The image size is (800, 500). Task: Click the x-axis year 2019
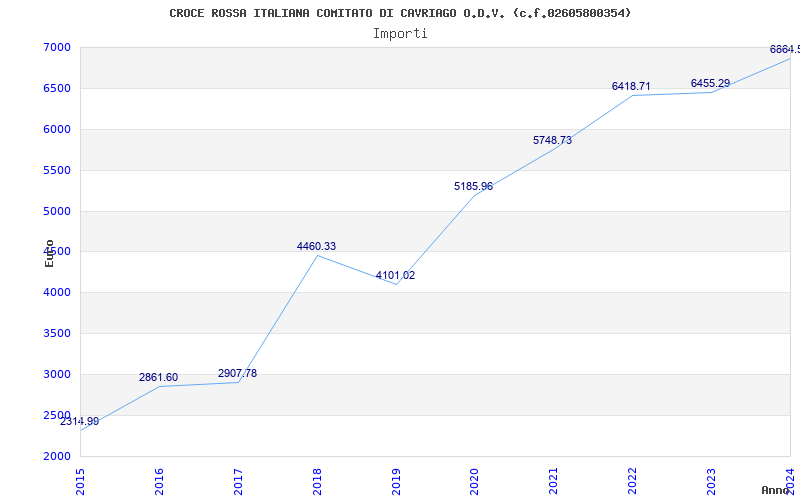click(396, 482)
